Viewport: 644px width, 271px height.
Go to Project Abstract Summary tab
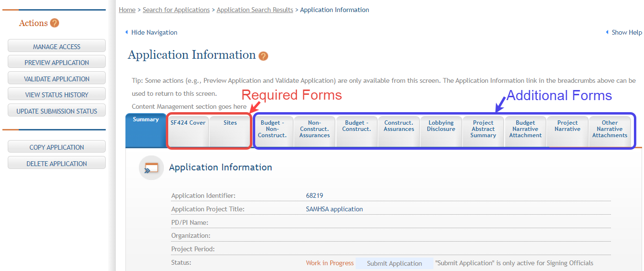(x=483, y=129)
